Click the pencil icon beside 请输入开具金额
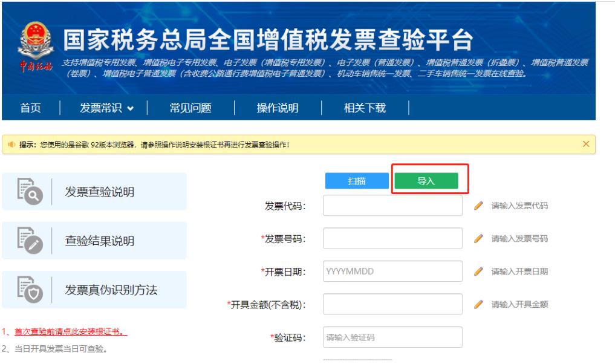The height and width of the screenshot is (364, 615). coord(478,304)
